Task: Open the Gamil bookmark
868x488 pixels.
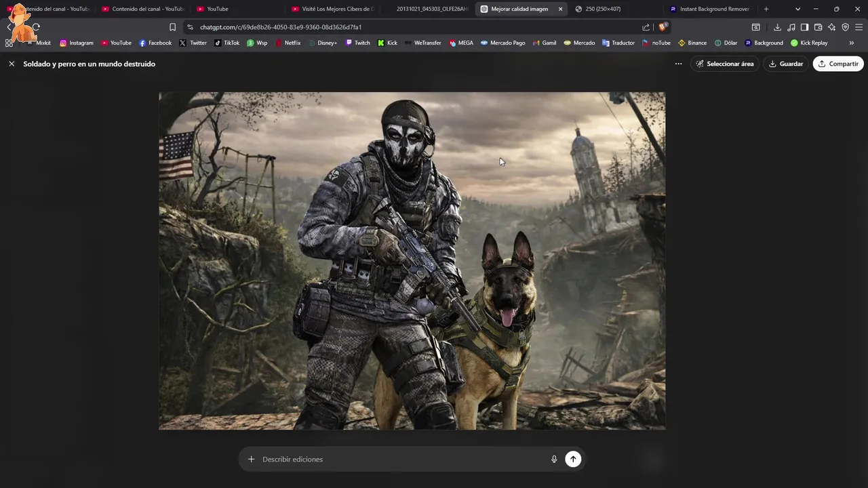Action: pos(544,43)
